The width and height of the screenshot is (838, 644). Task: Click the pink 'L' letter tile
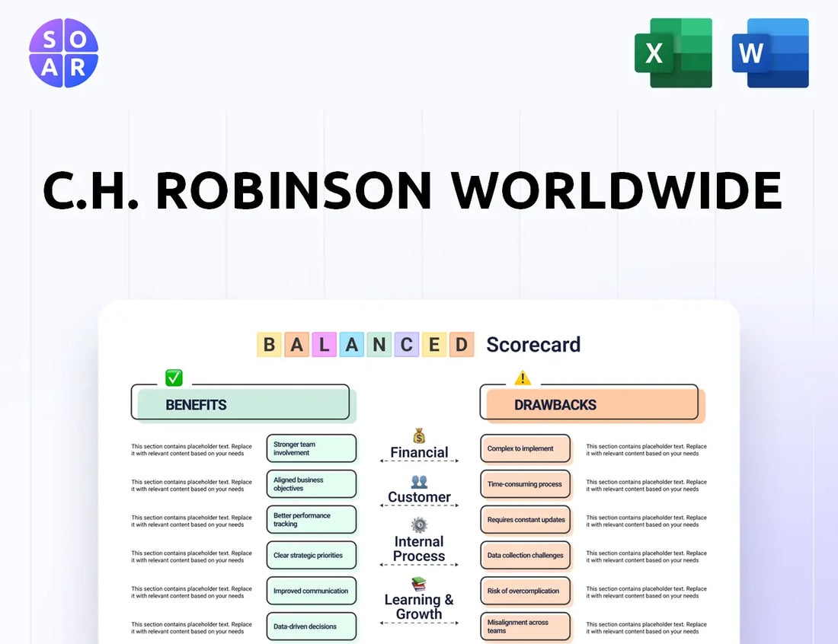tap(324, 344)
